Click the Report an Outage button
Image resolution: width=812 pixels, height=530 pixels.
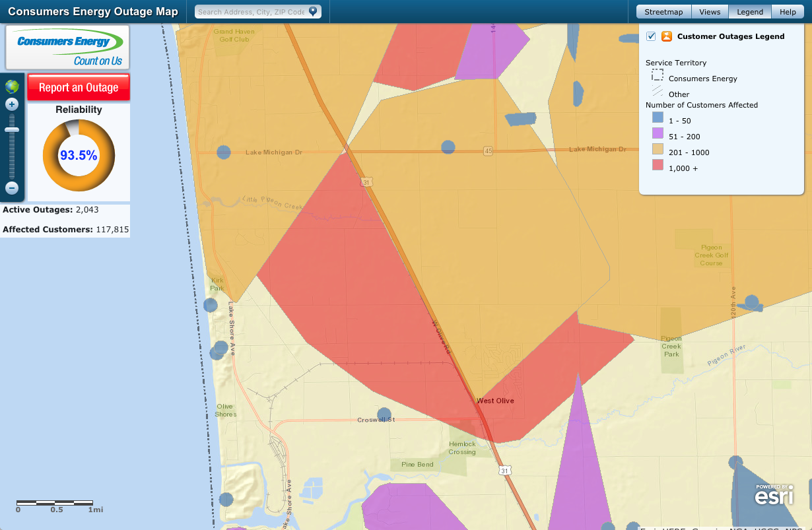point(79,87)
